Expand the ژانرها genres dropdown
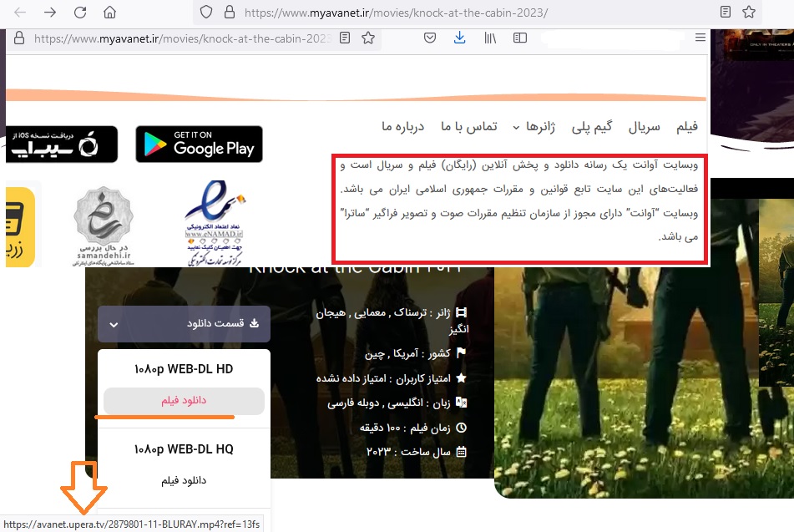The height and width of the screenshot is (532, 794). (x=534, y=127)
